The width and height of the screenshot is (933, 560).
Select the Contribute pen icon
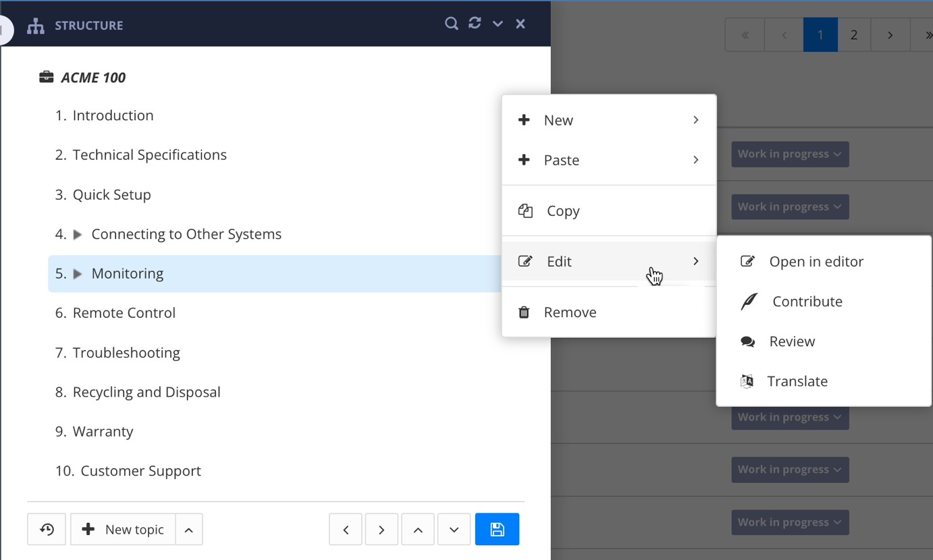click(748, 301)
